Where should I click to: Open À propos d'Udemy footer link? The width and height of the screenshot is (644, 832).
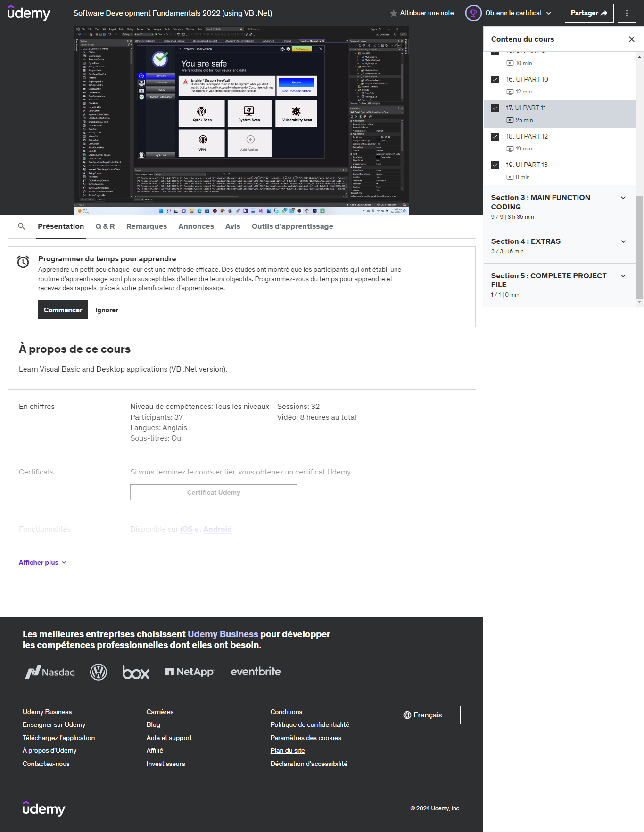pyautogui.click(x=50, y=750)
